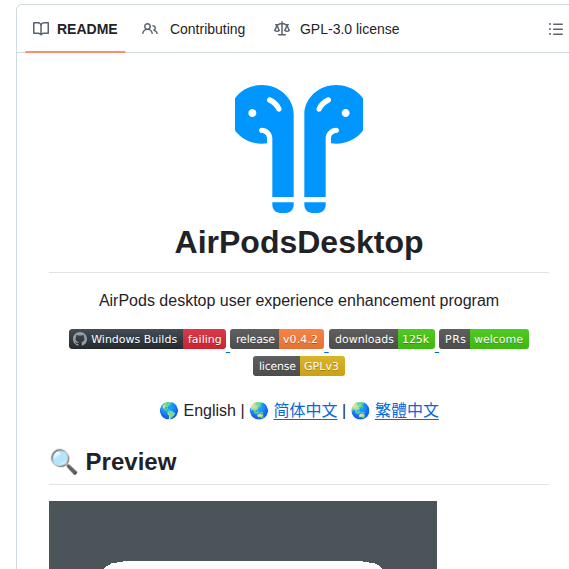The height and width of the screenshot is (569, 569).
Task: Click the Preview section heading
Action: tap(131, 462)
